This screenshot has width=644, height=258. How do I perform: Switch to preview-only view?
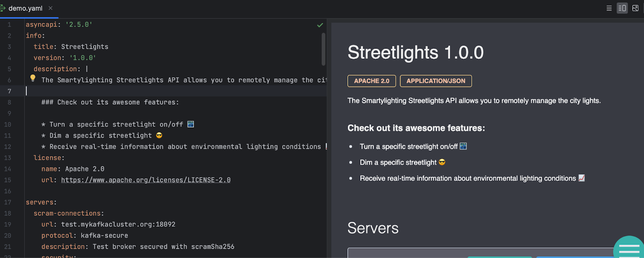click(635, 8)
